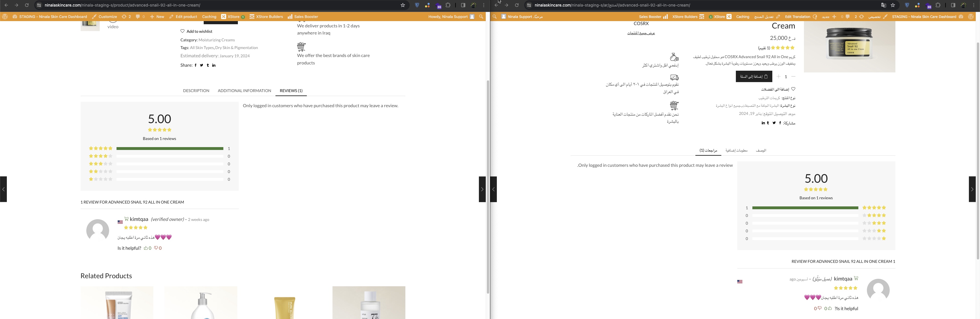Viewport: 980px width, 319px height.
Task: Open the All Skin Types tag link
Action: (x=202, y=48)
